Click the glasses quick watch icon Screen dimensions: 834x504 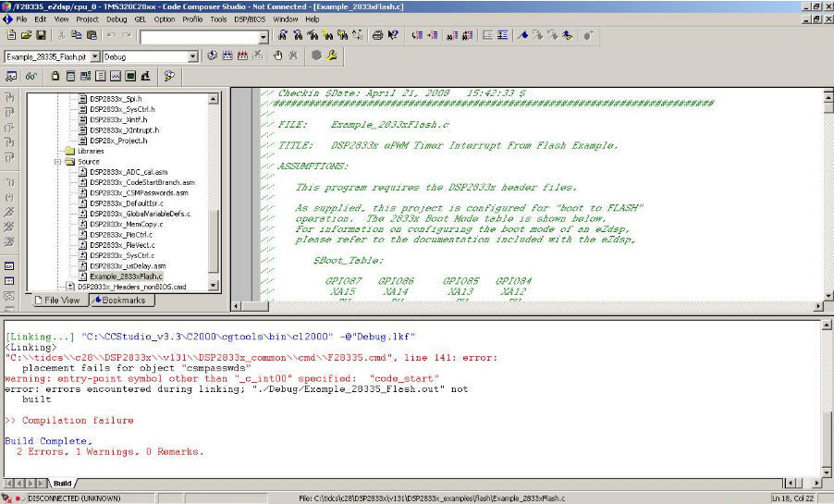point(31,76)
